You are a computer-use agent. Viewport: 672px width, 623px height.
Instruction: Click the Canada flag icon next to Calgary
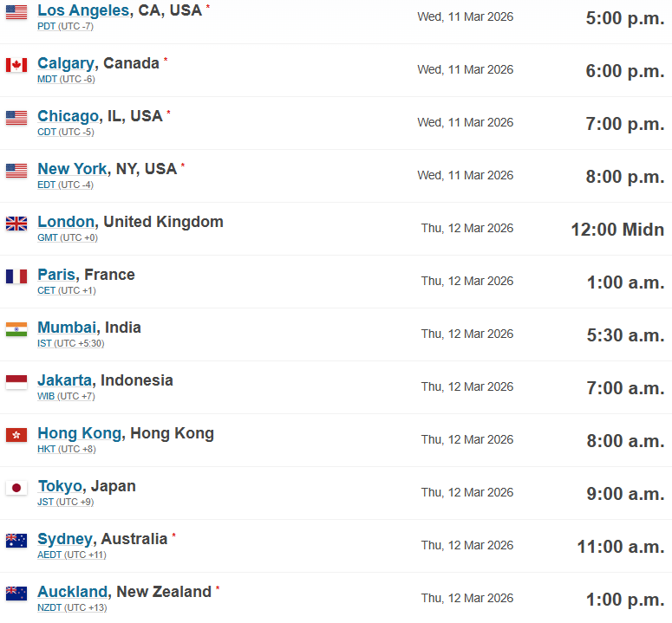pos(16,65)
